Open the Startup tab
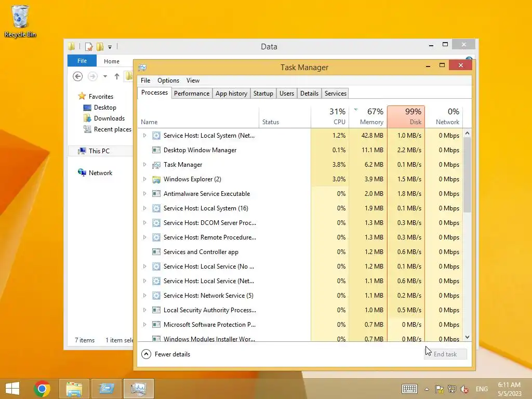Viewport: 532px width, 399px height. [263, 94]
